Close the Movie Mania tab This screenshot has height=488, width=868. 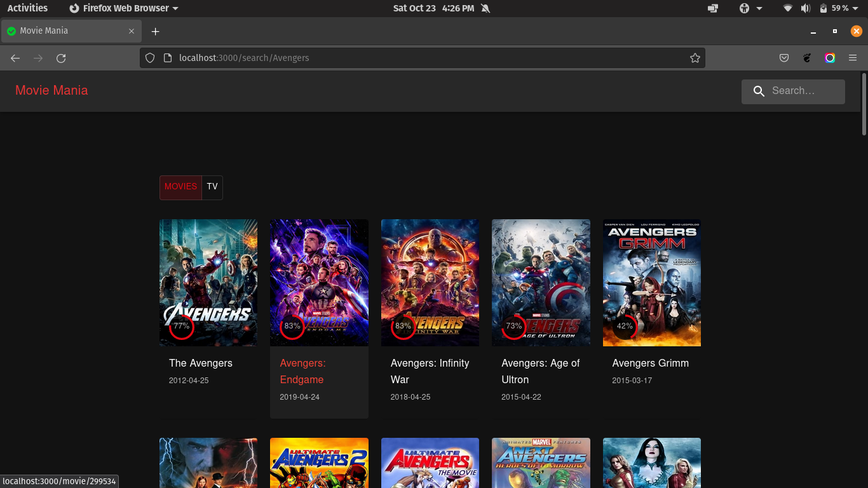[x=132, y=31]
